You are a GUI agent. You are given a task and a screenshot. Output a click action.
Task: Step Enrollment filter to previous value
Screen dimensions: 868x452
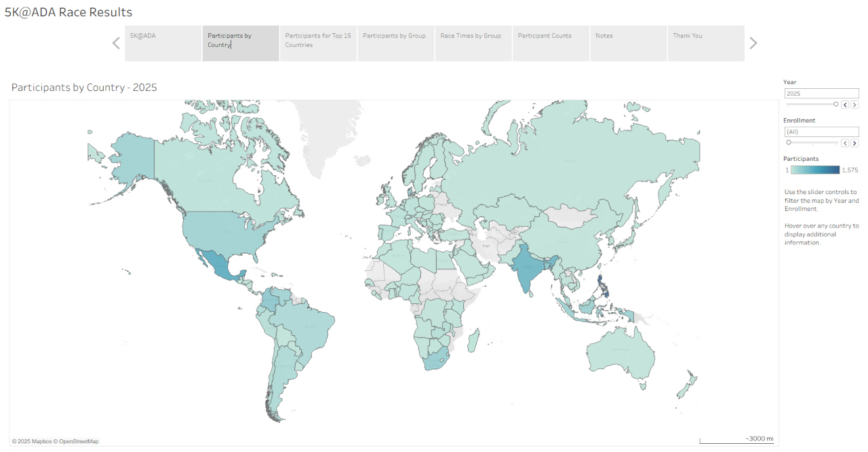pyautogui.click(x=845, y=143)
